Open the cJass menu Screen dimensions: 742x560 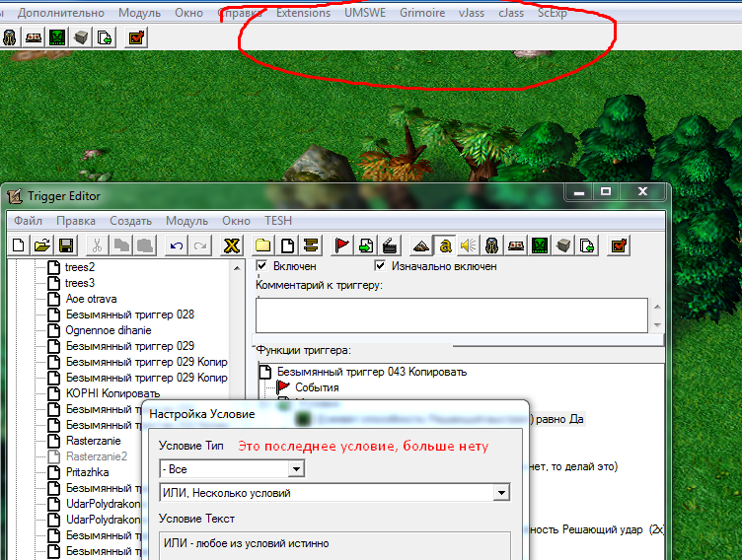[x=511, y=13]
